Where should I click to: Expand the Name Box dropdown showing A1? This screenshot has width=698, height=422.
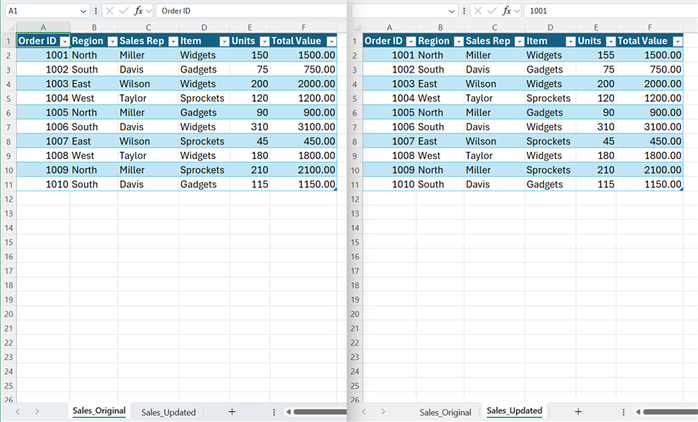coord(83,11)
